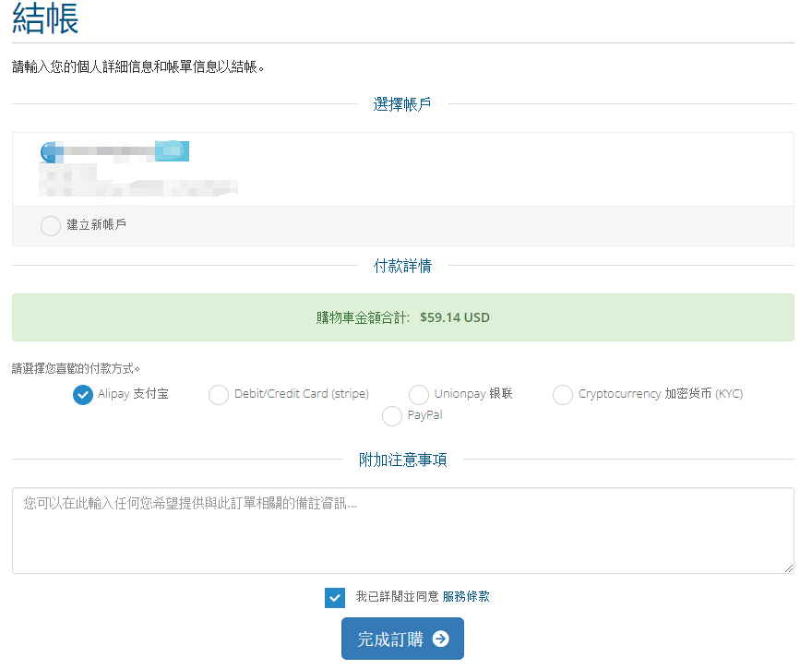Click into the order notes text area

pos(402,531)
